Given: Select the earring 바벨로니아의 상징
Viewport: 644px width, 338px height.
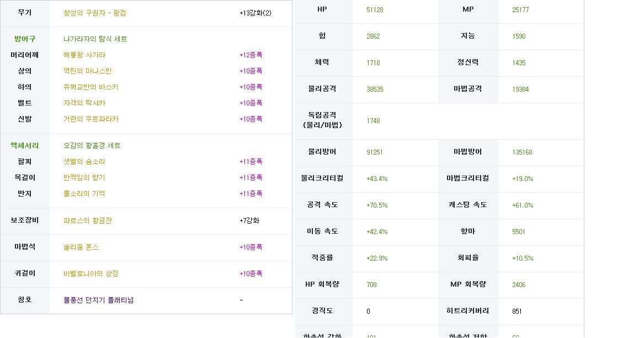Looking at the screenshot, I should click(91, 273).
